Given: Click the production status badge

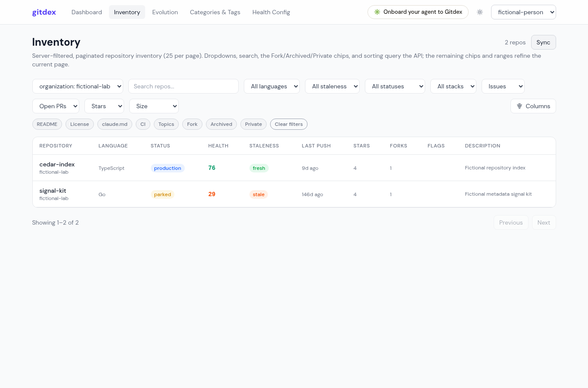Looking at the screenshot, I should coord(168,168).
